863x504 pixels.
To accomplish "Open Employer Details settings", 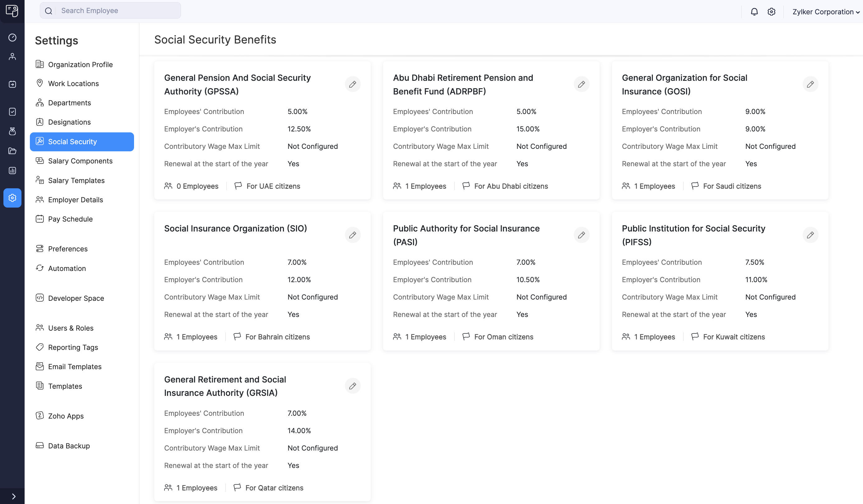I will click(x=76, y=199).
